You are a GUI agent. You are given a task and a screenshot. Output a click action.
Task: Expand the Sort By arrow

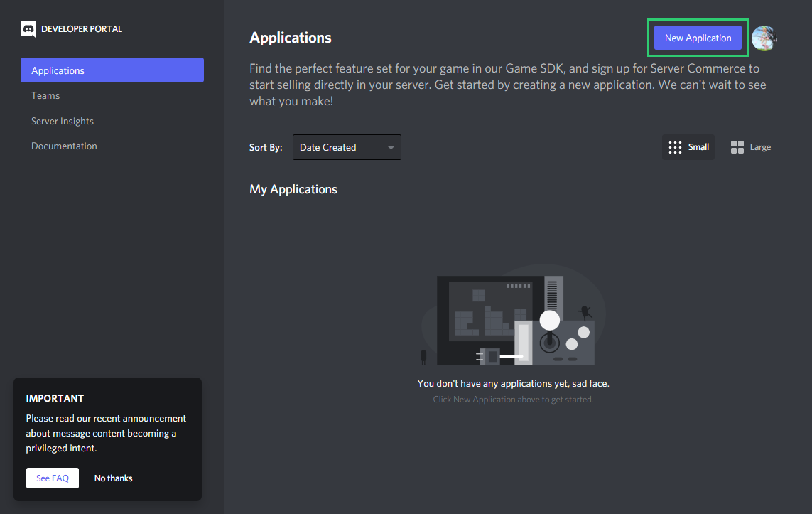(391, 148)
